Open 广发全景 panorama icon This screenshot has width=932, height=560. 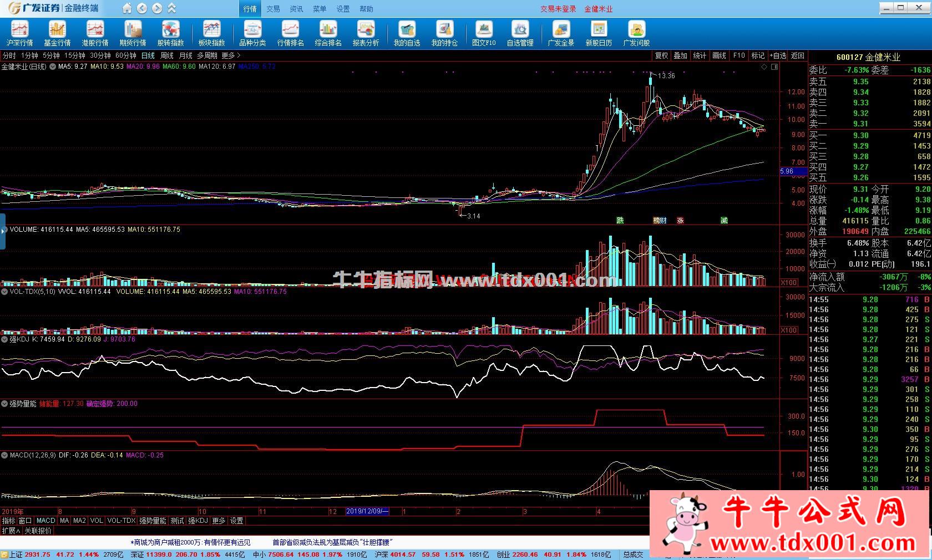click(561, 33)
